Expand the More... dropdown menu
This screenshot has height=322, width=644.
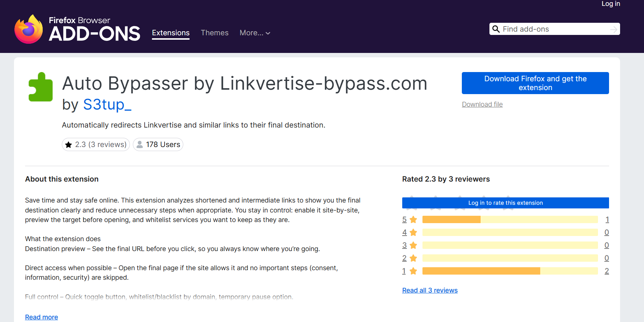point(255,33)
